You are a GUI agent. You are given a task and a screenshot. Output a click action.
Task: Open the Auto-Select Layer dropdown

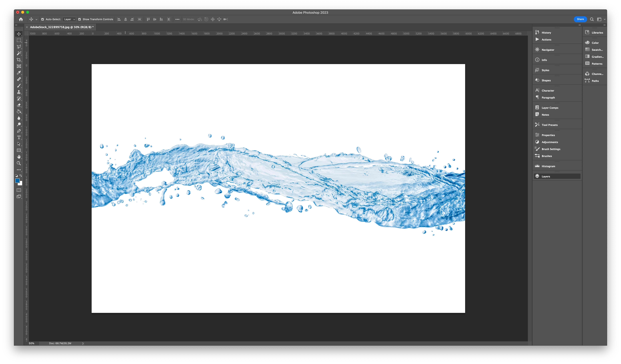[x=69, y=19]
